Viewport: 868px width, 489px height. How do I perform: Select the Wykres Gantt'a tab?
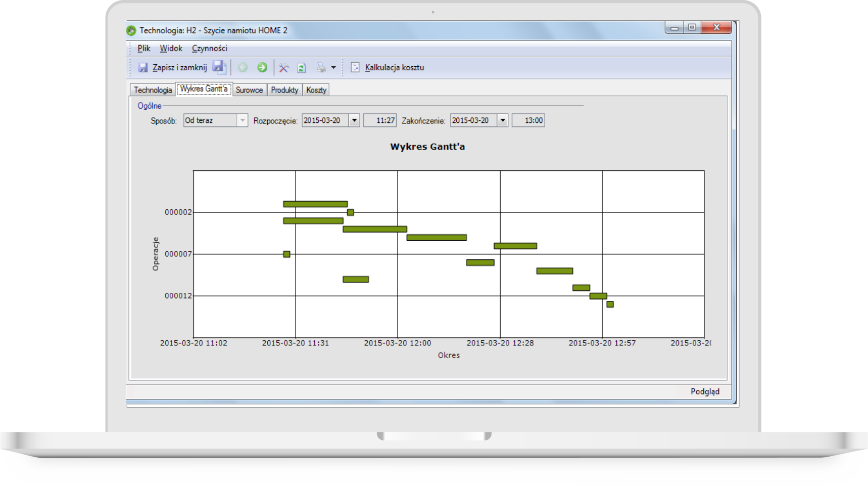tap(204, 89)
